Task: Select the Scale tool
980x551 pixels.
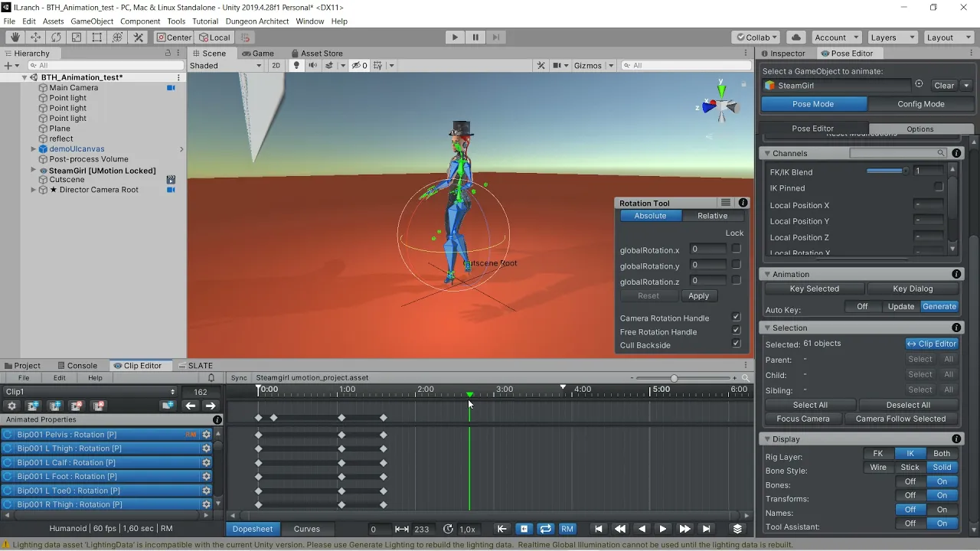Action: (x=77, y=37)
